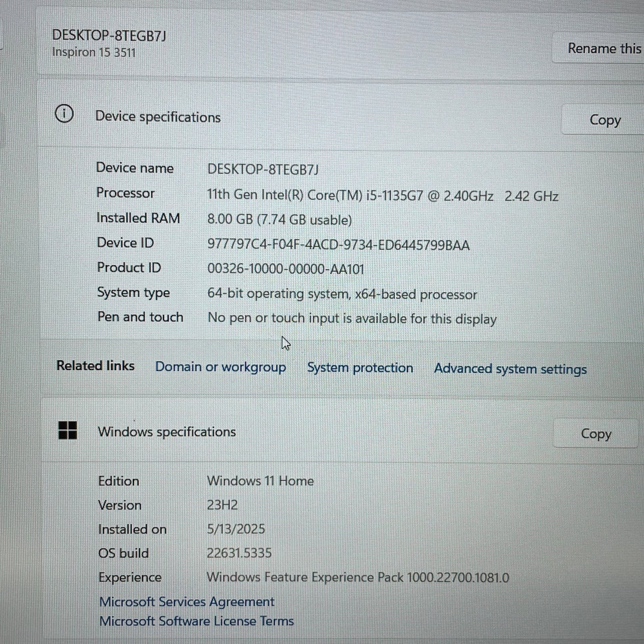Click the Edition label

pos(119,481)
